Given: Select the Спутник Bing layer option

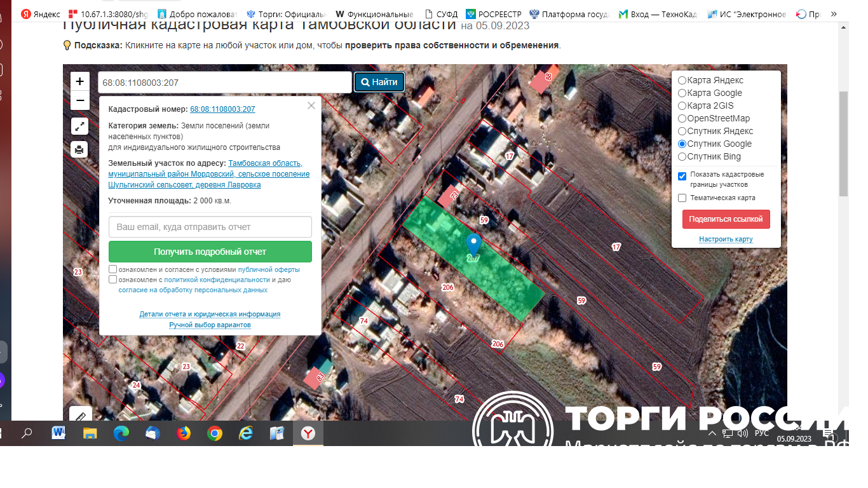Looking at the screenshot, I should pyautogui.click(x=682, y=157).
